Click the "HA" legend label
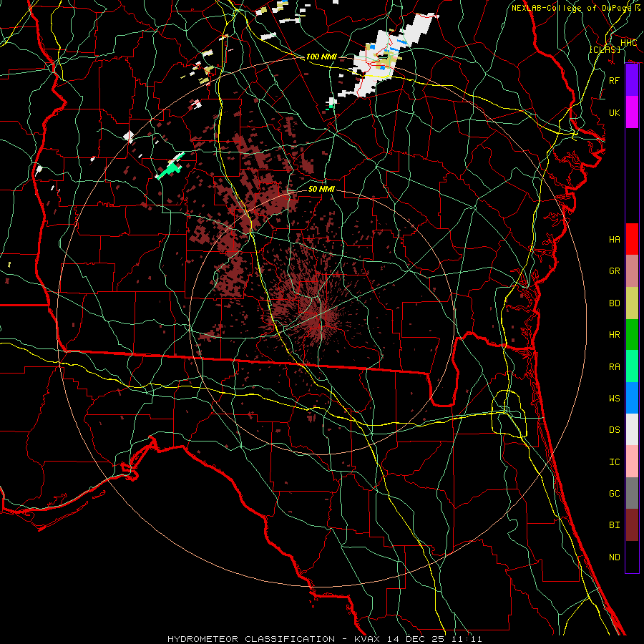 [614, 240]
